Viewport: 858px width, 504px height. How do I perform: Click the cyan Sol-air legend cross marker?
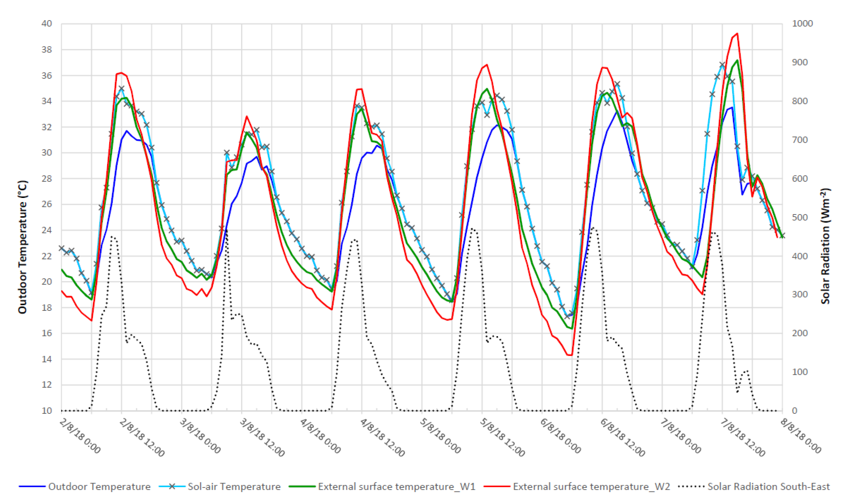tap(172, 487)
